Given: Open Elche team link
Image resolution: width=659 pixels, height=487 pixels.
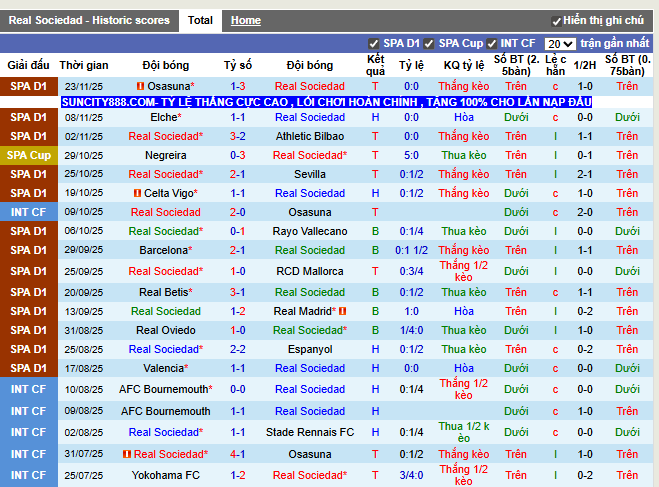Looking at the screenshot, I should [163, 117].
